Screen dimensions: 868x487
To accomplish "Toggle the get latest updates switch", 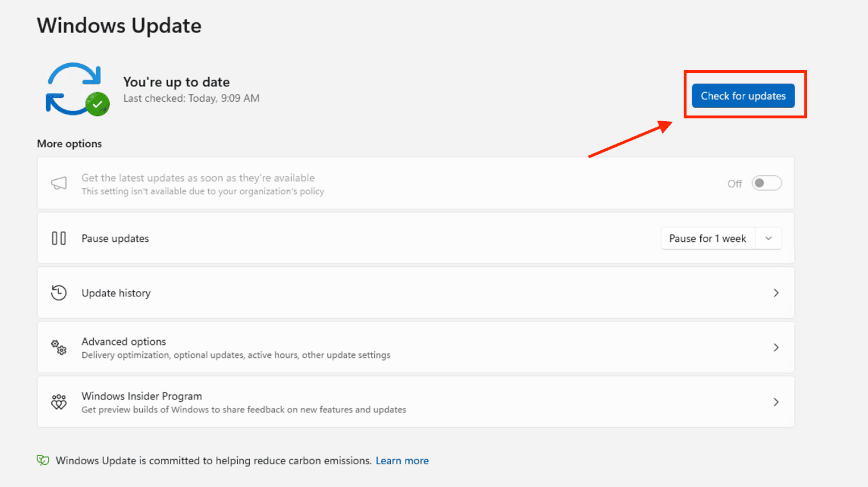I will click(766, 183).
